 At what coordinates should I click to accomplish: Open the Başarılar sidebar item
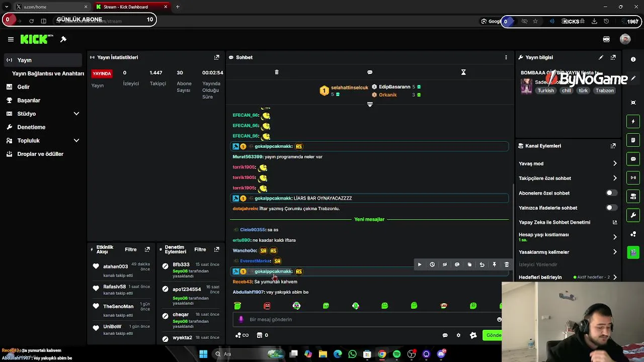click(x=42, y=101)
